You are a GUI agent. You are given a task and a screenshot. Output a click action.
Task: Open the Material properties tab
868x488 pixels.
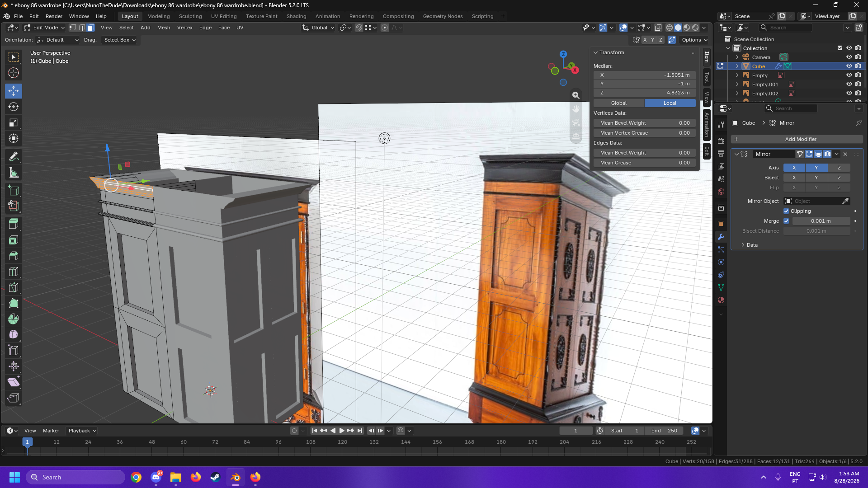coord(721,300)
